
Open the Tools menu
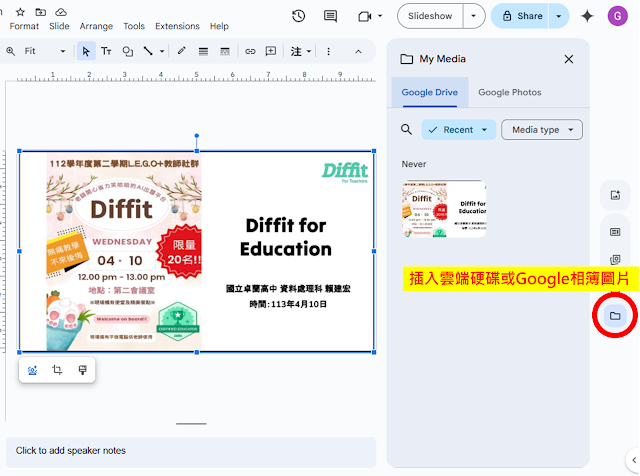pyautogui.click(x=134, y=26)
